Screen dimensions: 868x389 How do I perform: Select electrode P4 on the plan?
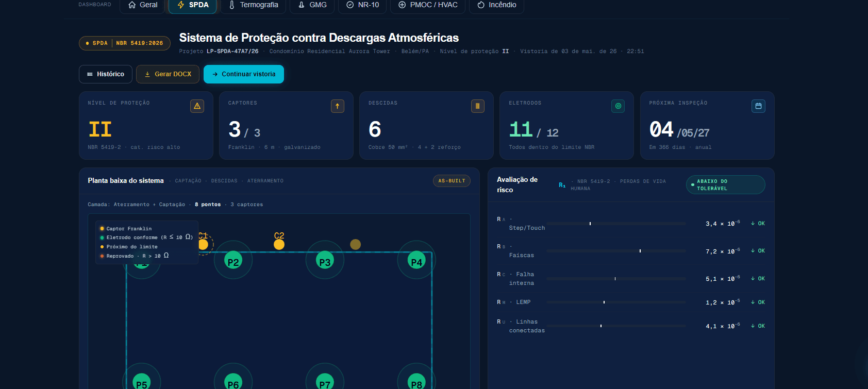pyautogui.click(x=416, y=260)
